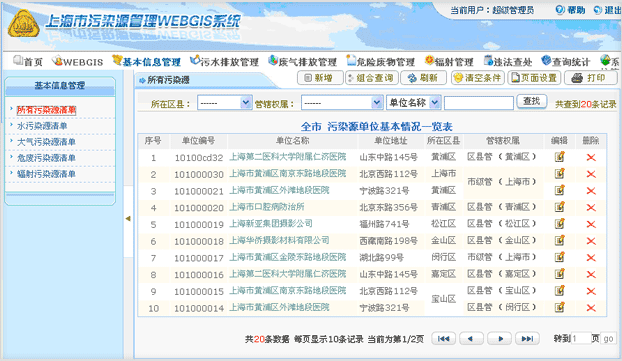Click the 刷新 refresh button
Screen dimensions: 622x361
(424, 78)
